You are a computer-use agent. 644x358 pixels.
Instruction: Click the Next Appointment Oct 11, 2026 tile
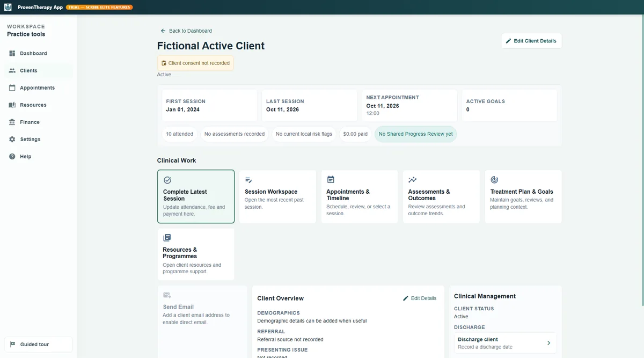tap(410, 105)
